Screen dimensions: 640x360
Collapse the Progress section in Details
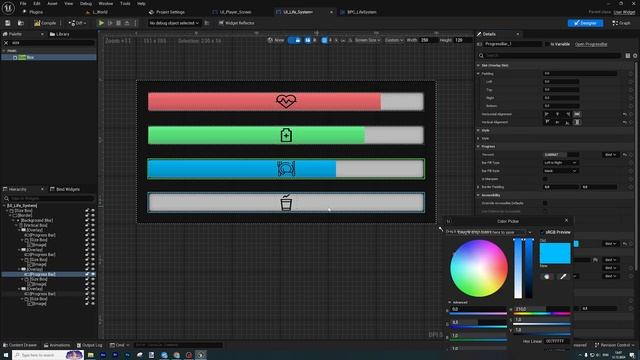point(478,146)
